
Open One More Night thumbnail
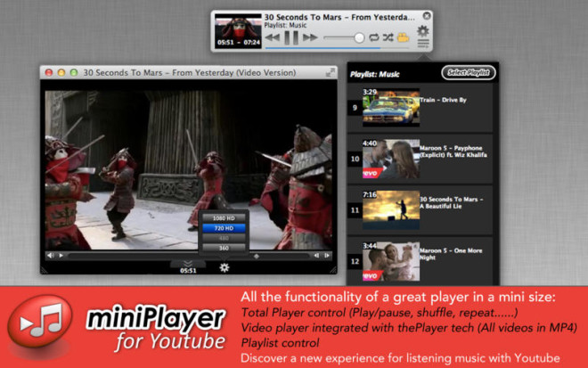click(391, 261)
